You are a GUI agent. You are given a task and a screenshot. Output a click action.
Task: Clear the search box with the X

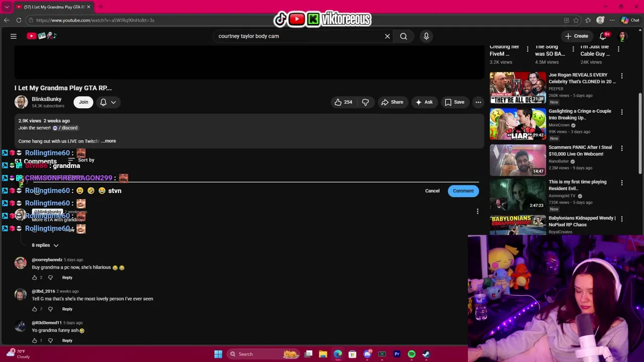pos(387,36)
